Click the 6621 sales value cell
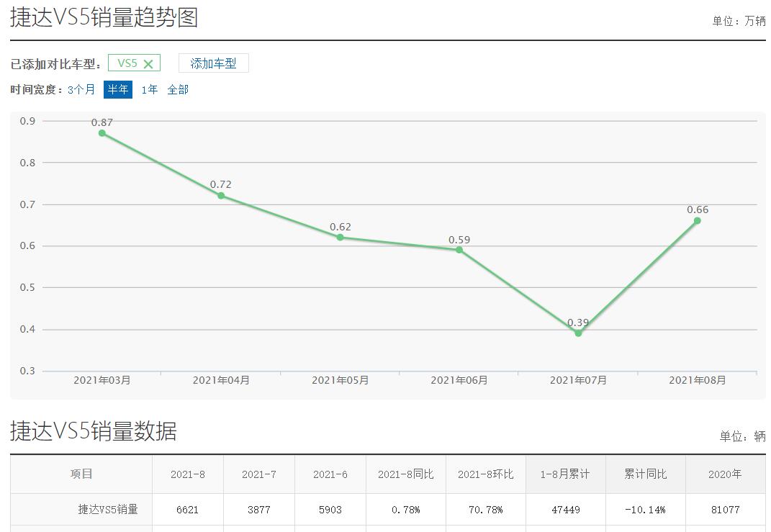This screenshot has width=771, height=532. coord(188,509)
